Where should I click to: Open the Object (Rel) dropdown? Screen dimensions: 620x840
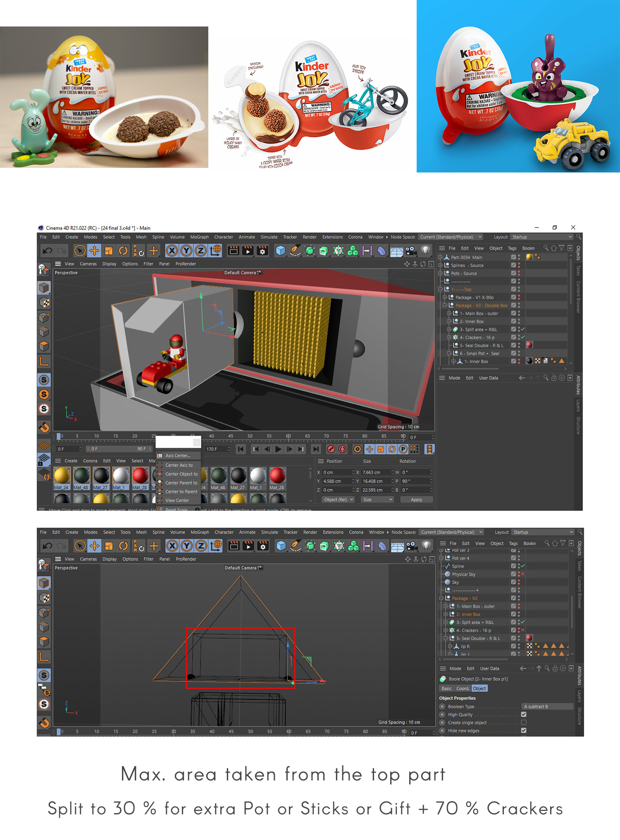339,500
